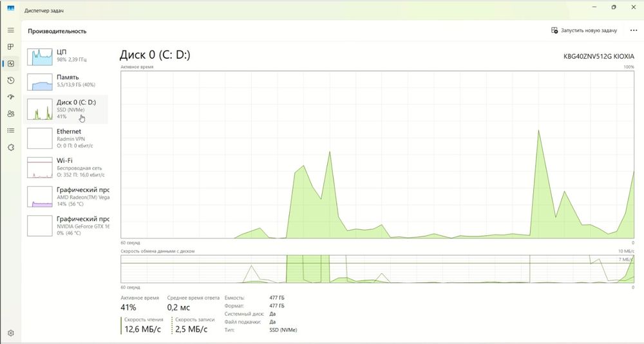The height and width of the screenshot is (344, 644).
Task: Open the three-dots more options menu
Action: (x=633, y=30)
